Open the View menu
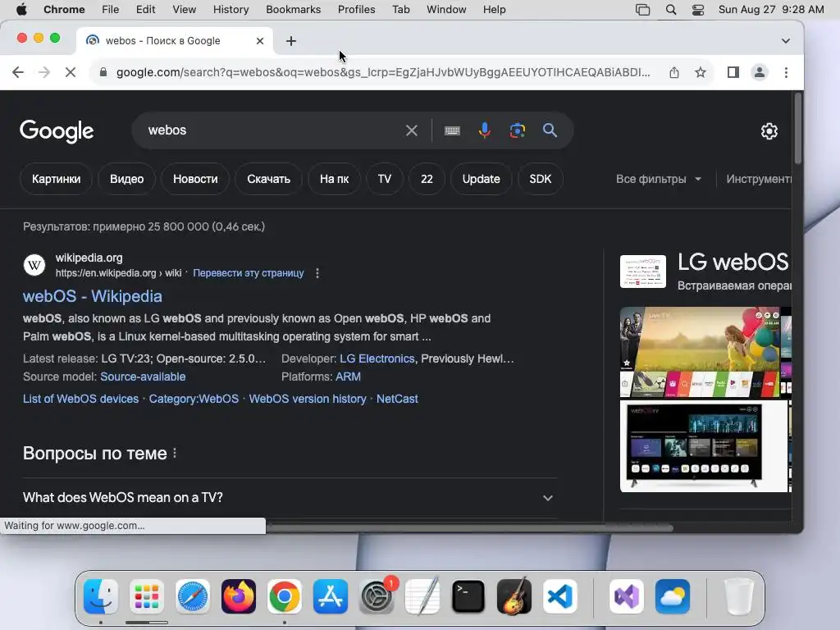This screenshot has height=630, width=840. pyautogui.click(x=184, y=10)
